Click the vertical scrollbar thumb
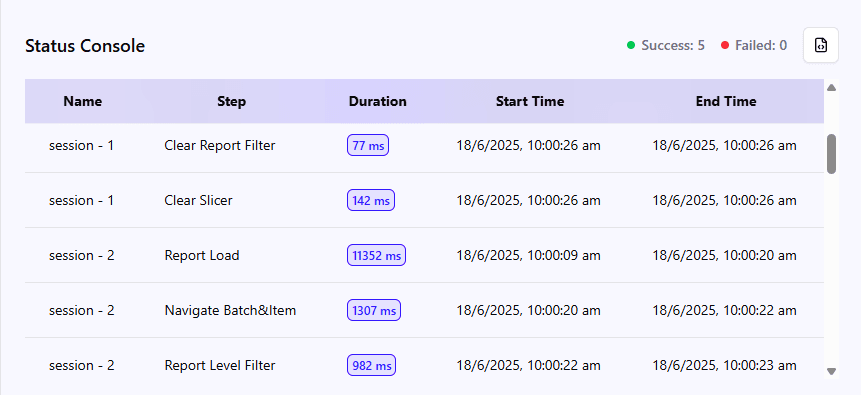The width and height of the screenshot is (861, 395). 831,154
